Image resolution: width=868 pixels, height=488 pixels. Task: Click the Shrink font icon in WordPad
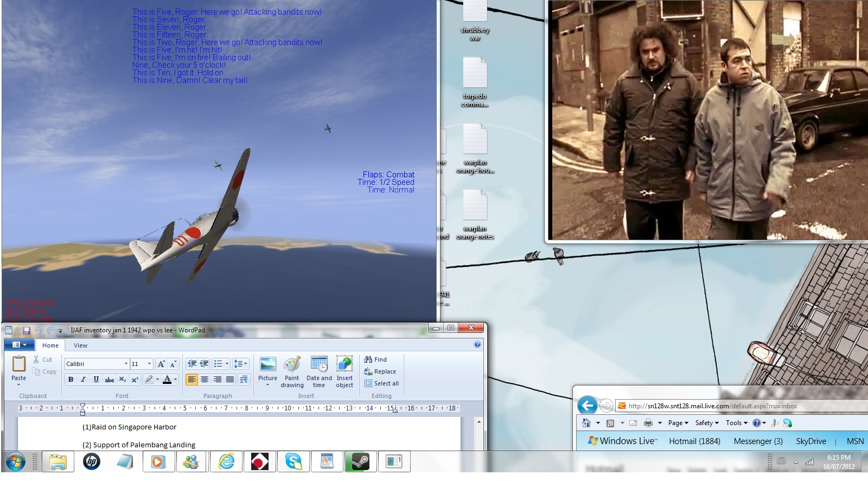click(x=173, y=364)
